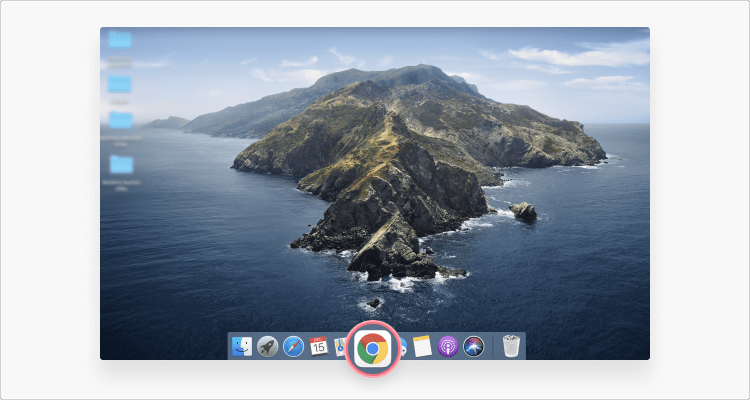This screenshot has width=750, height=400.
Task: Open Google Chrome from the Dock
Action: point(372,349)
